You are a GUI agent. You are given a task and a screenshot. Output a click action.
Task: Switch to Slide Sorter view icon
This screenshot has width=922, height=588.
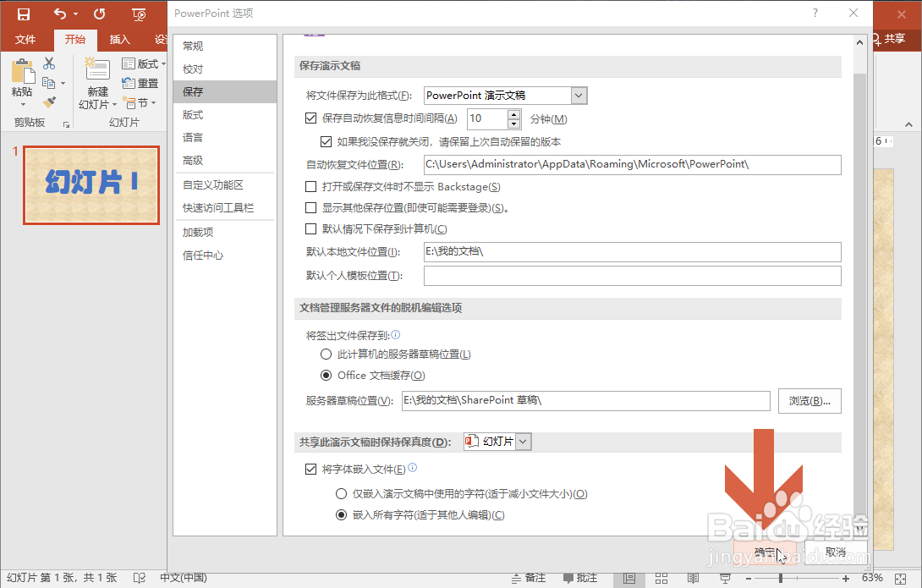point(661,579)
